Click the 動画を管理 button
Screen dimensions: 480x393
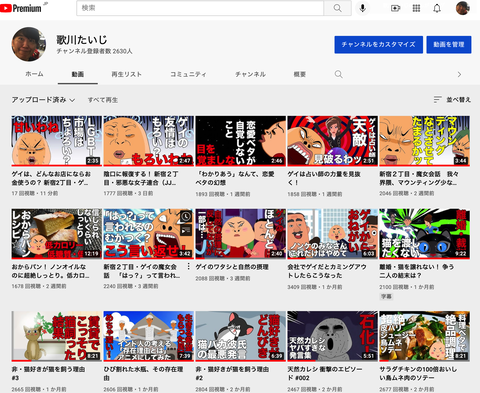point(449,44)
